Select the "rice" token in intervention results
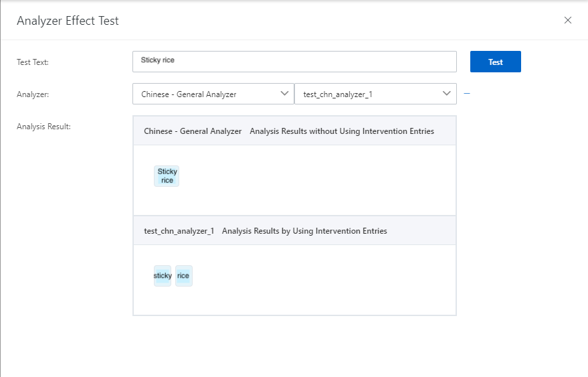This screenshot has height=377, width=588. click(x=183, y=276)
